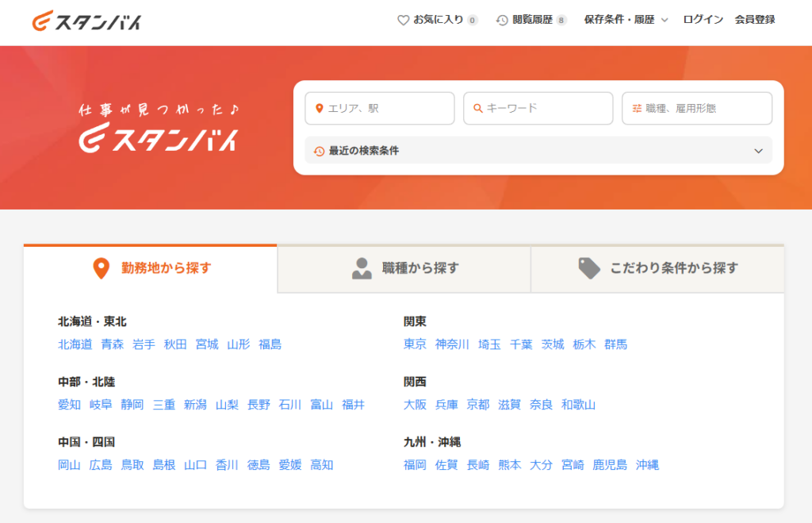Viewport: 812px width, 523px height.
Task: Expand the 最近の検索条件 chevron
Action: tap(758, 151)
